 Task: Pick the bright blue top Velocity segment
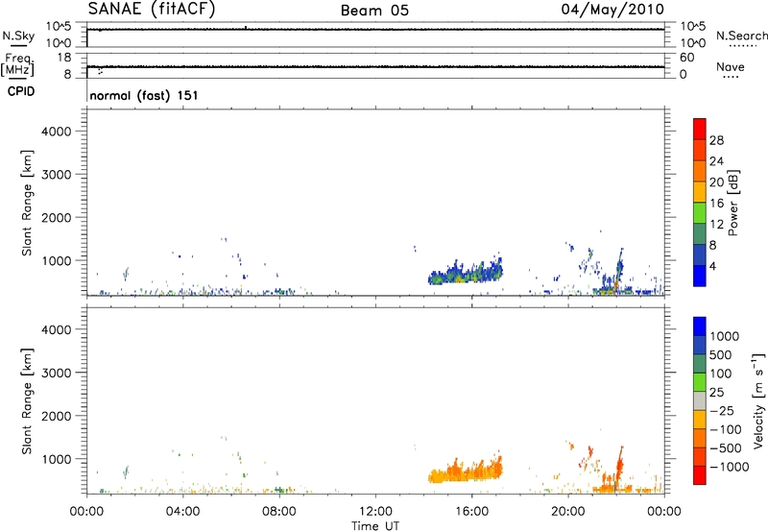coord(700,326)
